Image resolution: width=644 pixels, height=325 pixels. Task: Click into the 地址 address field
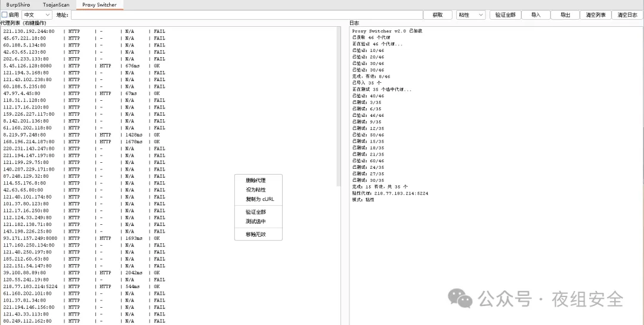point(246,15)
